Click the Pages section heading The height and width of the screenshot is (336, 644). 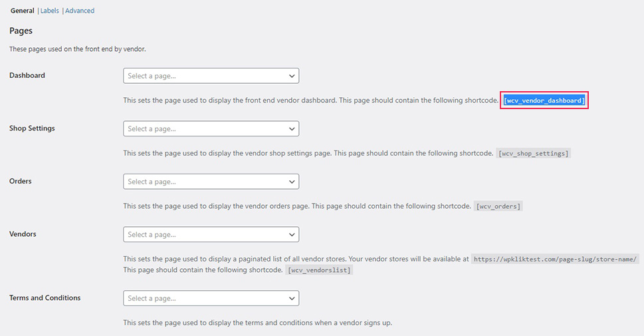click(21, 31)
